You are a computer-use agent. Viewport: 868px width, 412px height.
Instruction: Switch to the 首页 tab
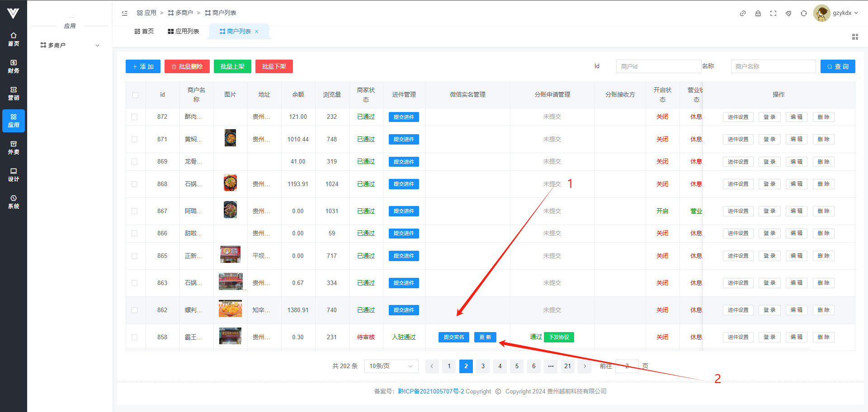point(144,31)
